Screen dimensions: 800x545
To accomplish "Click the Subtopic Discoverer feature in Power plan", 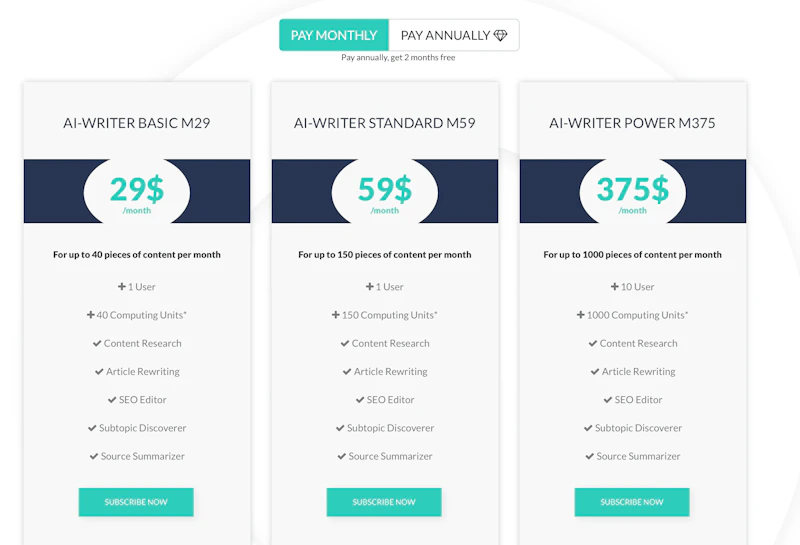I will point(638,428).
